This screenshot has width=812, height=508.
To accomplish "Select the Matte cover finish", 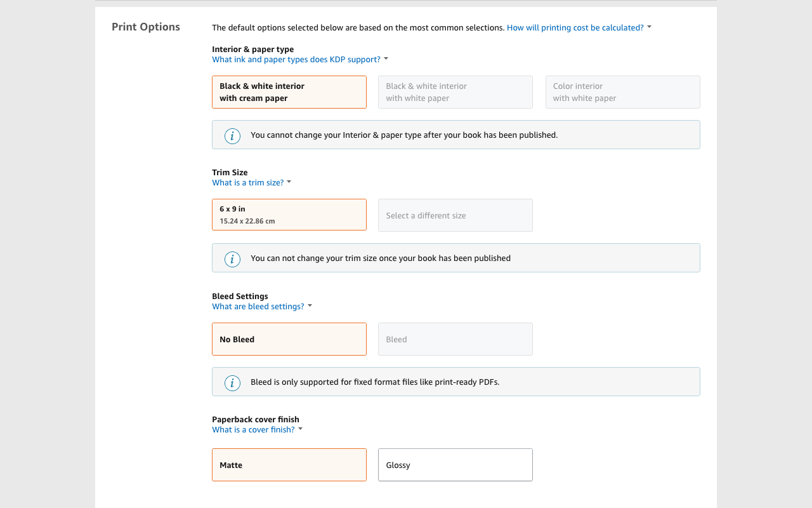I will pyautogui.click(x=289, y=464).
